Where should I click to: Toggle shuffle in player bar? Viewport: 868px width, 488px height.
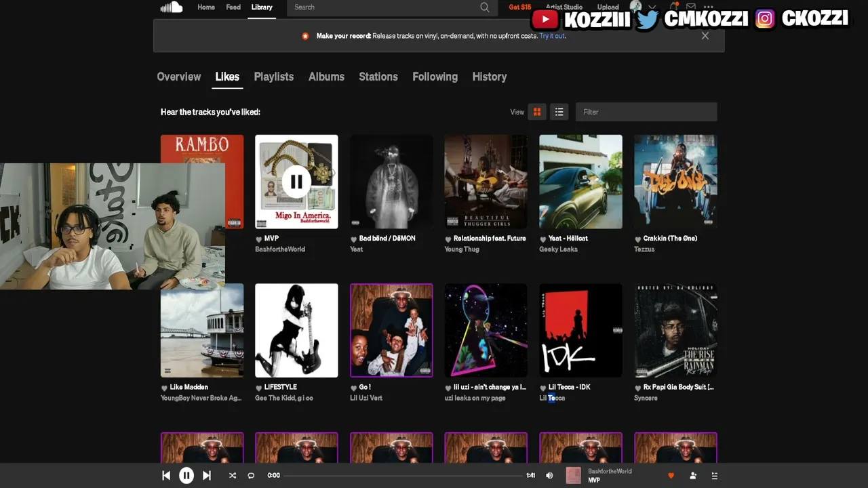coord(233,476)
